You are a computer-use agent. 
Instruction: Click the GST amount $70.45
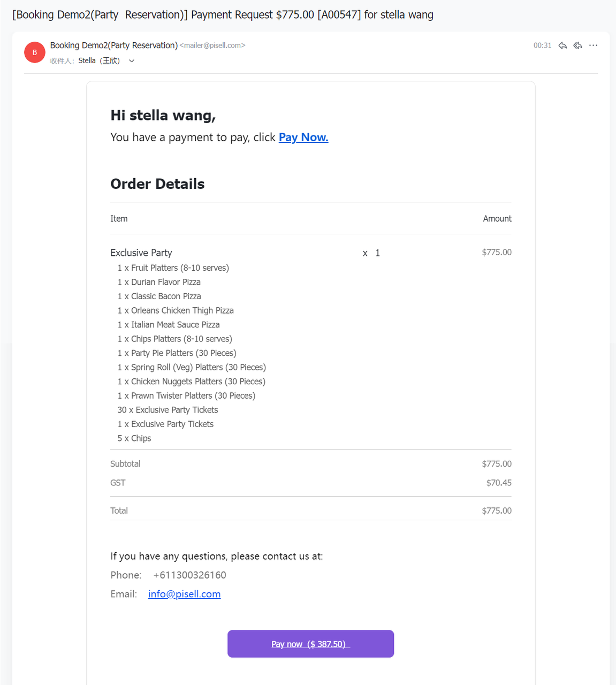click(499, 483)
